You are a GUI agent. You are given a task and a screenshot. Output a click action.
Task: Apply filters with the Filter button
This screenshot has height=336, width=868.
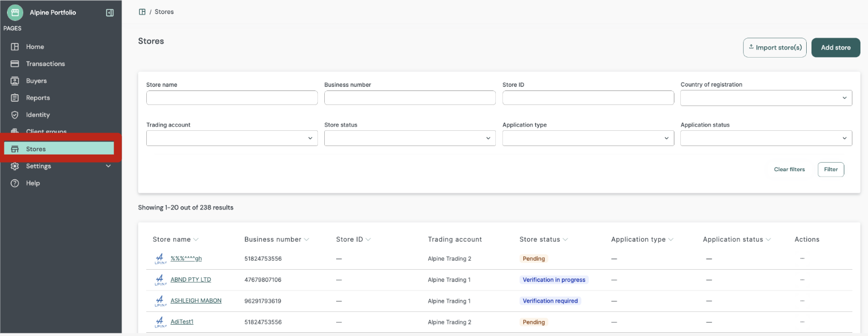(831, 170)
